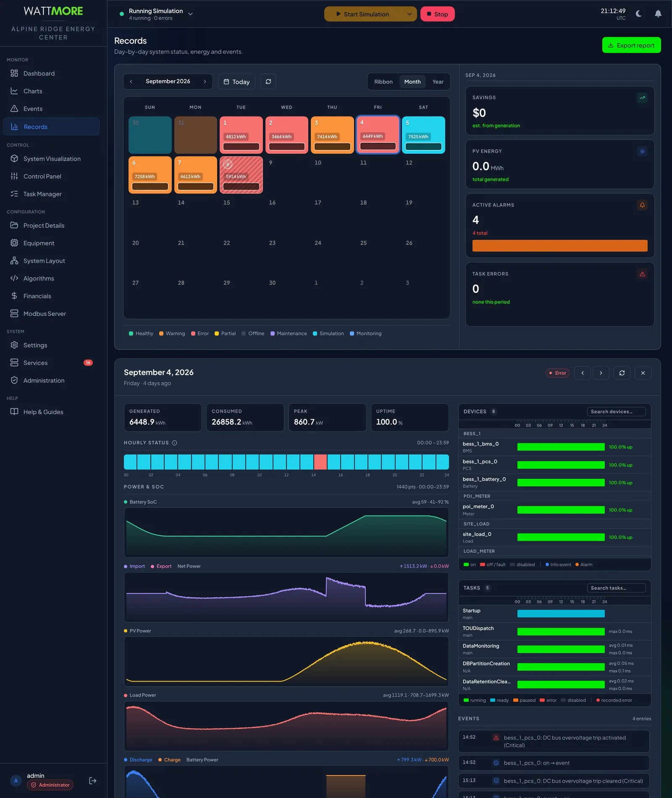Select the Month view tab
Viewport: 672px width, 798px height.
[x=412, y=81]
